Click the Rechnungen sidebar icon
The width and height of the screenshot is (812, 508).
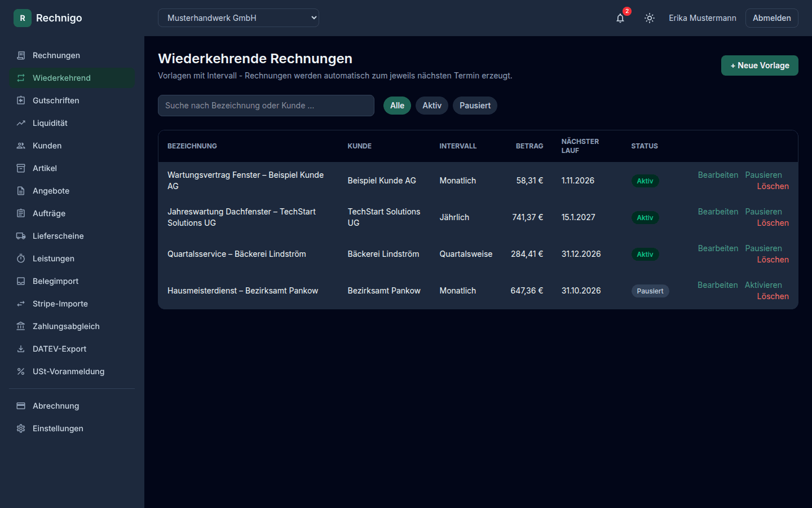pos(21,55)
